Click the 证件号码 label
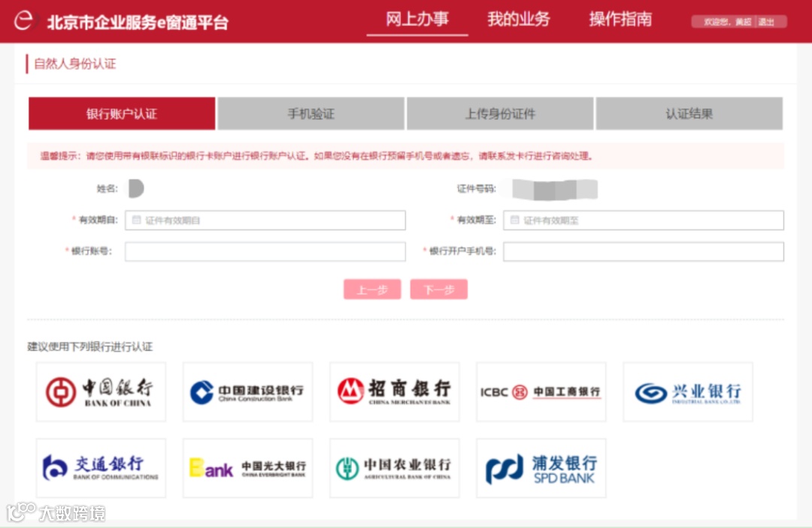 [476, 189]
